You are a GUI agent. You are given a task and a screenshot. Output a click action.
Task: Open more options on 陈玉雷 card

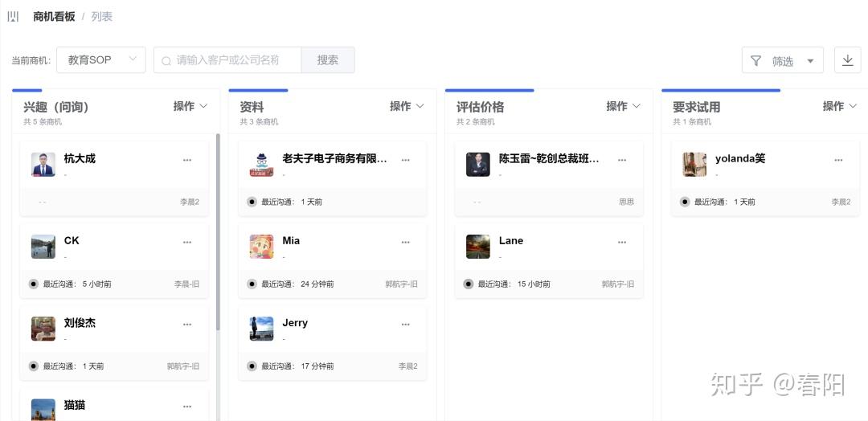point(622,160)
